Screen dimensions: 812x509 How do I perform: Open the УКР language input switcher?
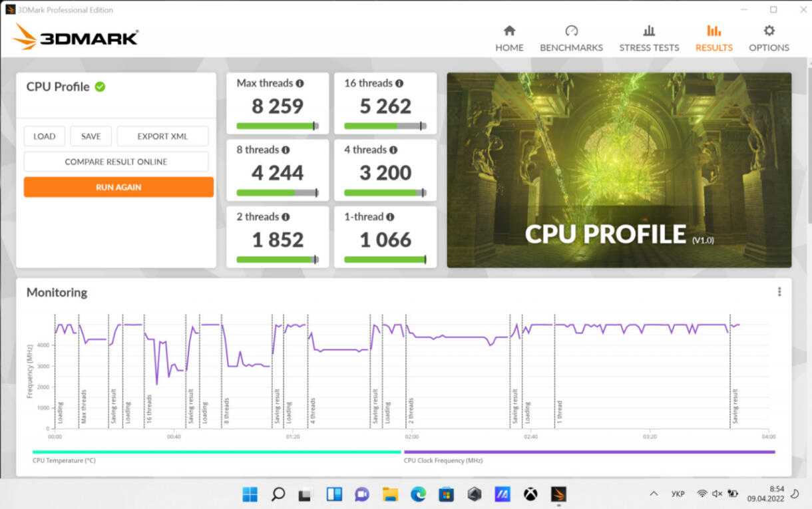[x=678, y=494]
